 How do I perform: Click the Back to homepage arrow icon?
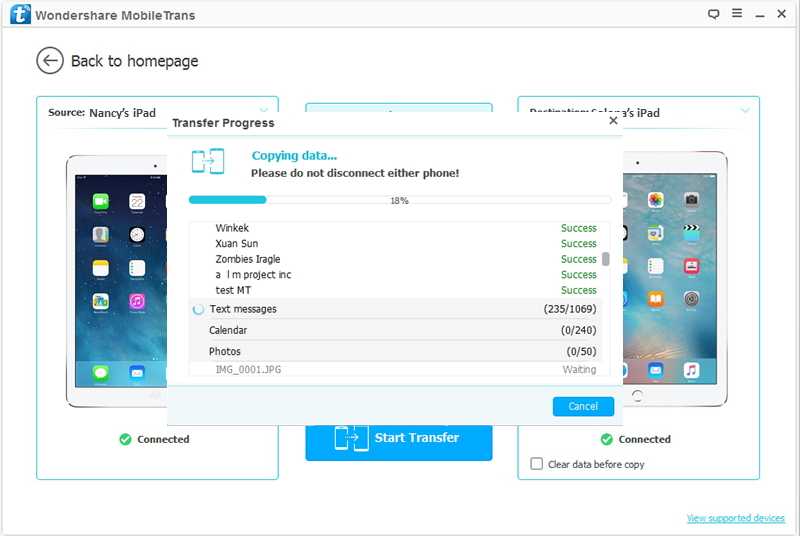[x=50, y=61]
